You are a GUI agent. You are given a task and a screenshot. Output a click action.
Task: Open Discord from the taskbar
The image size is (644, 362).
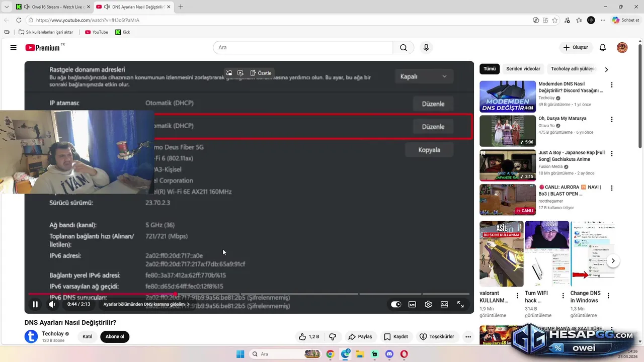389,354
